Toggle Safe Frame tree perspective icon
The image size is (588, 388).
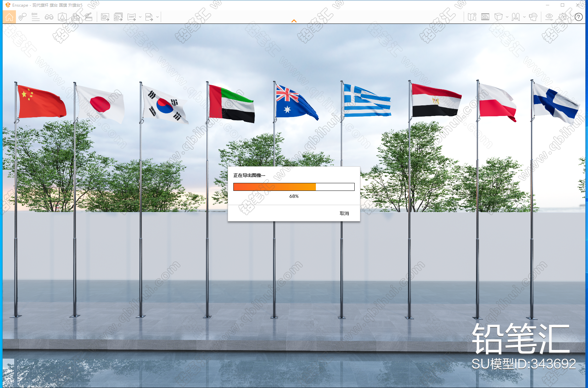click(62, 17)
